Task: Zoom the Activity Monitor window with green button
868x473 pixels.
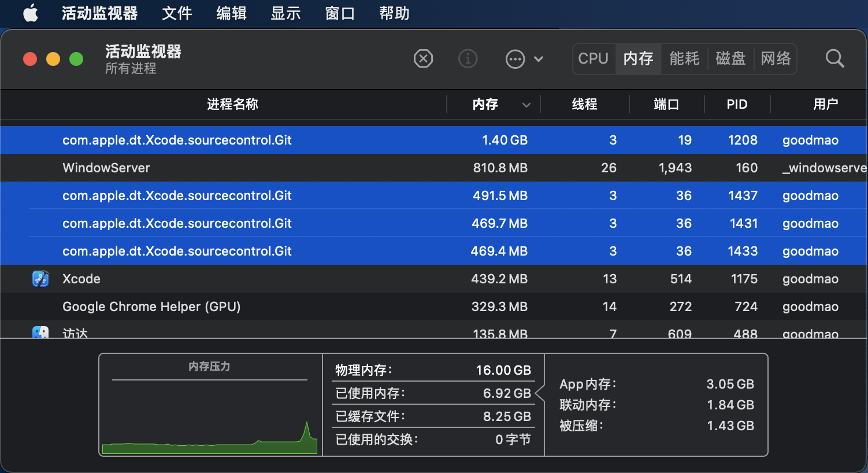Action: 76,59
